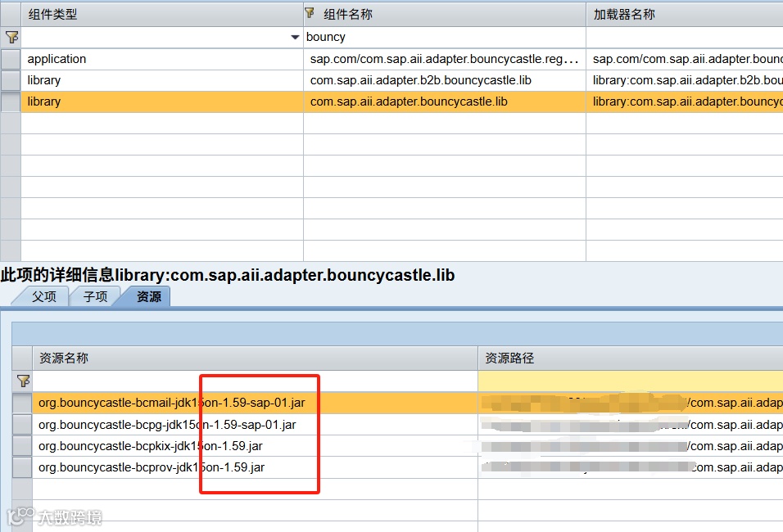Click the application component type cell
This screenshot has width=783, height=532.
pyautogui.click(x=162, y=59)
